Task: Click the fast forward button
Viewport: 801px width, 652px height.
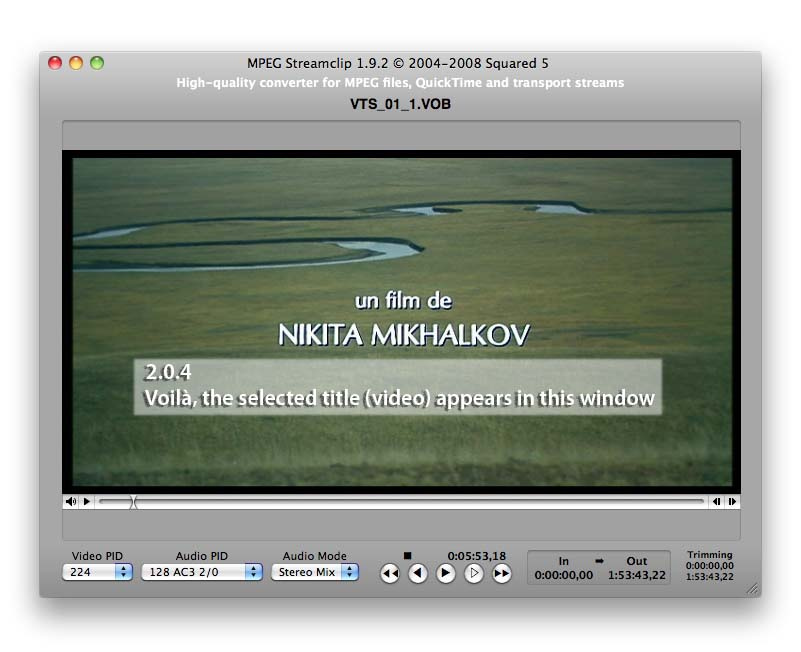Action: [x=501, y=573]
